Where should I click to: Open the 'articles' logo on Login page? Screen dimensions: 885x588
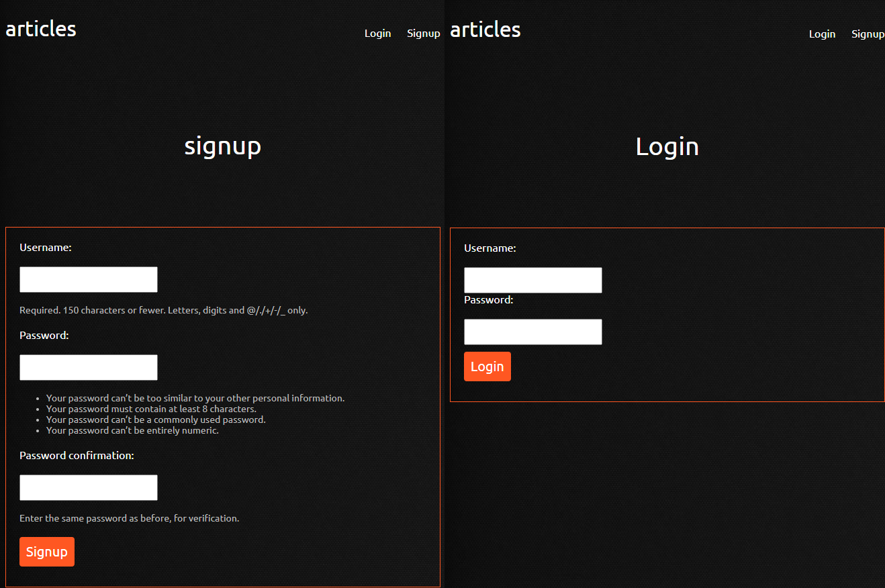[485, 29]
